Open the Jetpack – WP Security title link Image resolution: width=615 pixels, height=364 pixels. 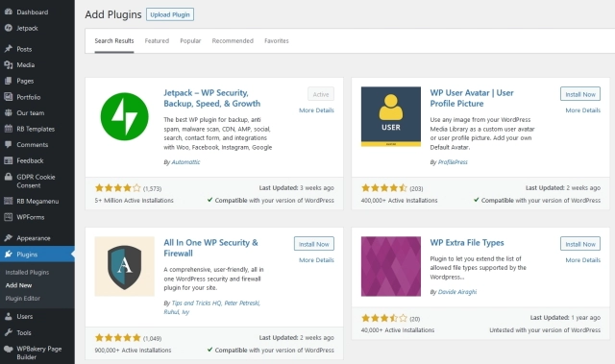click(x=211, y=98)
